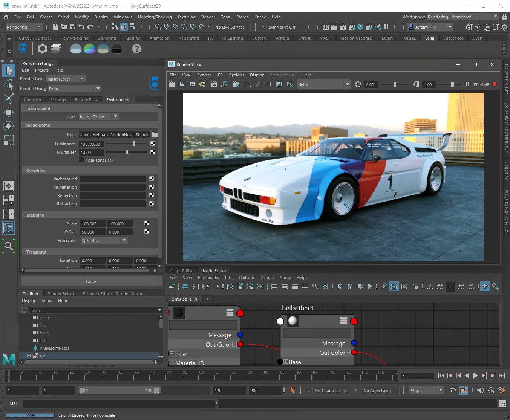The image size is (510, 420).
Task: Open the Render Setup tab beside Outliner
Action: coord(61,294)
